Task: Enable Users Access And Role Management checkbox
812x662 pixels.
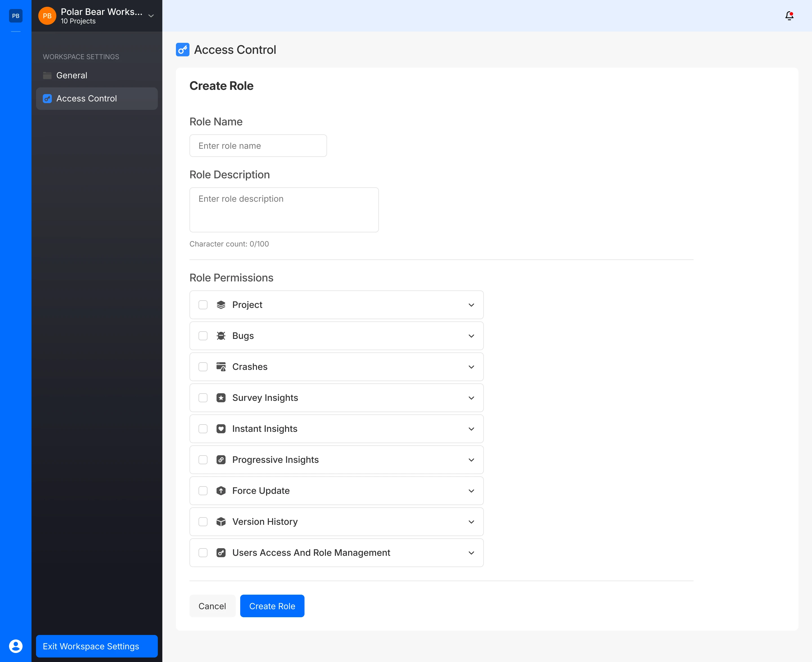Action: pyautogui.click(x=203, y=552)
